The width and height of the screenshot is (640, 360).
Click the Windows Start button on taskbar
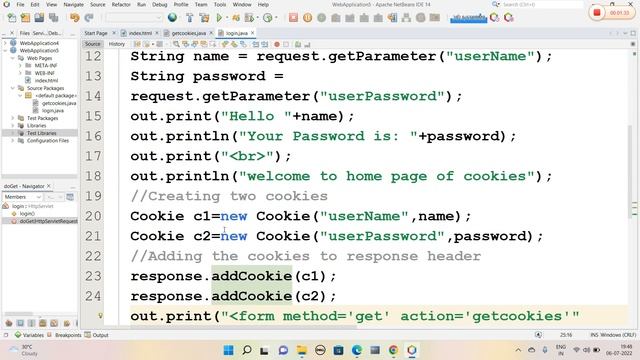229,350
